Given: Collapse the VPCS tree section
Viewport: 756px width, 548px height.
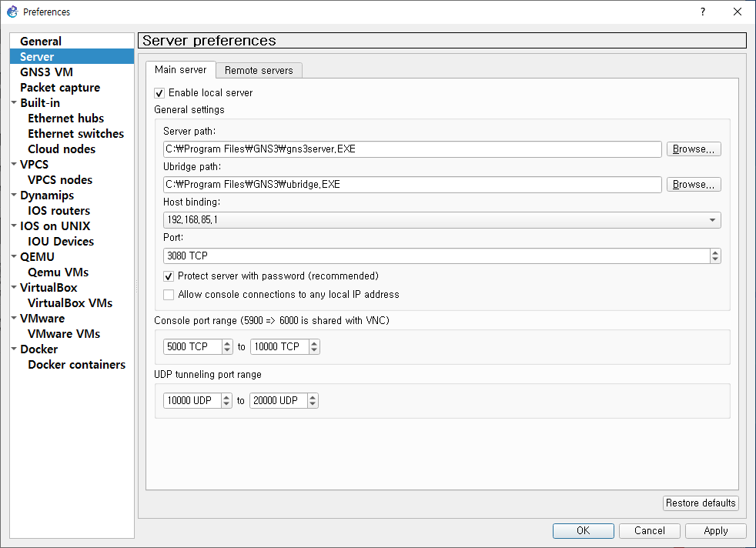Looking at the screenshot, I should click(x=14, y=165).
